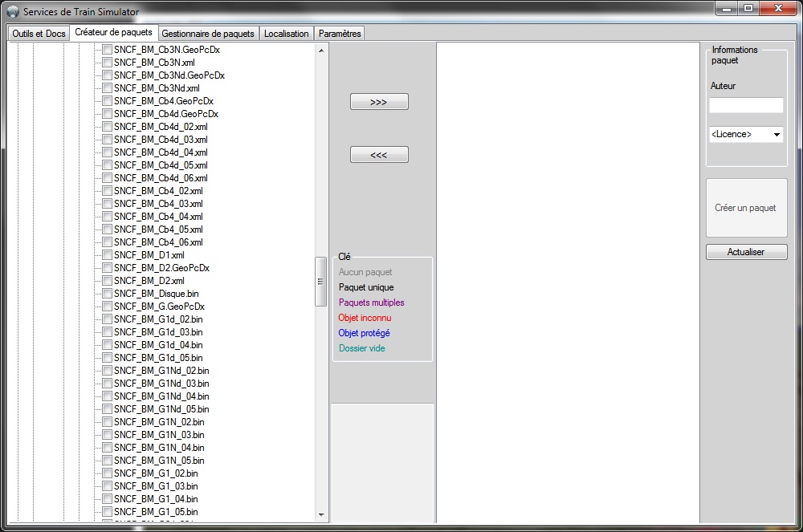The image size is (803, 532).
Task: Select the SNCF_BM_G.GeoPcDx tree item label
Action: [x=159, y=307]
